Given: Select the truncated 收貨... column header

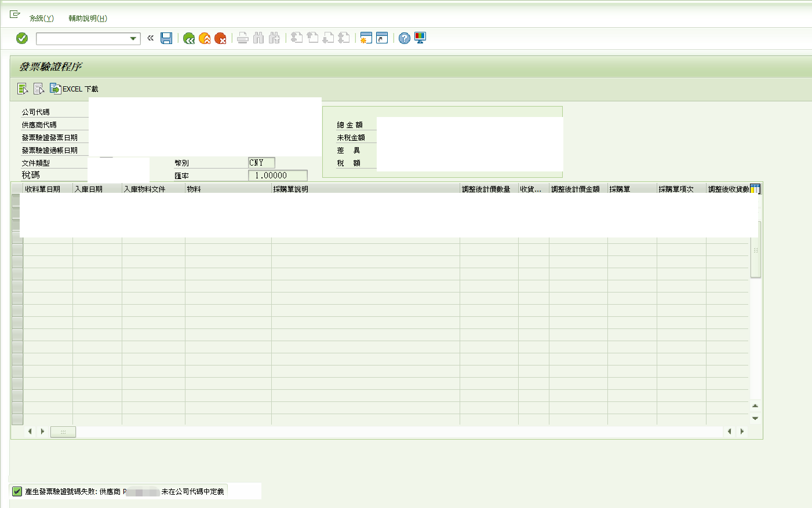Looking at the screenshot, I should click(x=534, y=189).
